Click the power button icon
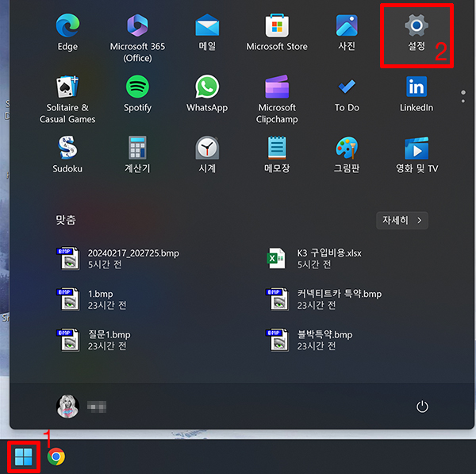 tap(422, 407)
